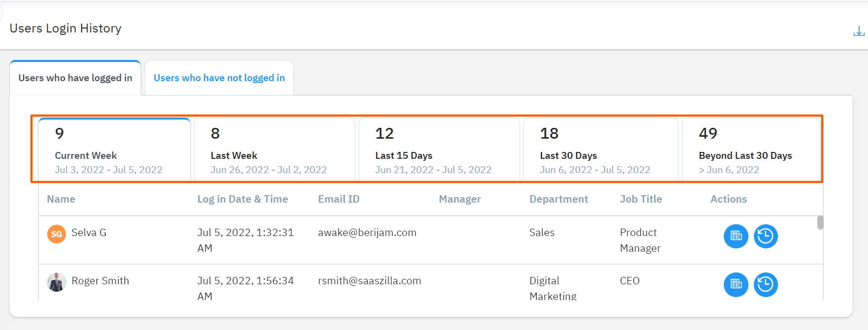This screenshot has height=330, width=868.
Task: Click the count 18 on Last 30 Days
Action: [x=549, y=133]
